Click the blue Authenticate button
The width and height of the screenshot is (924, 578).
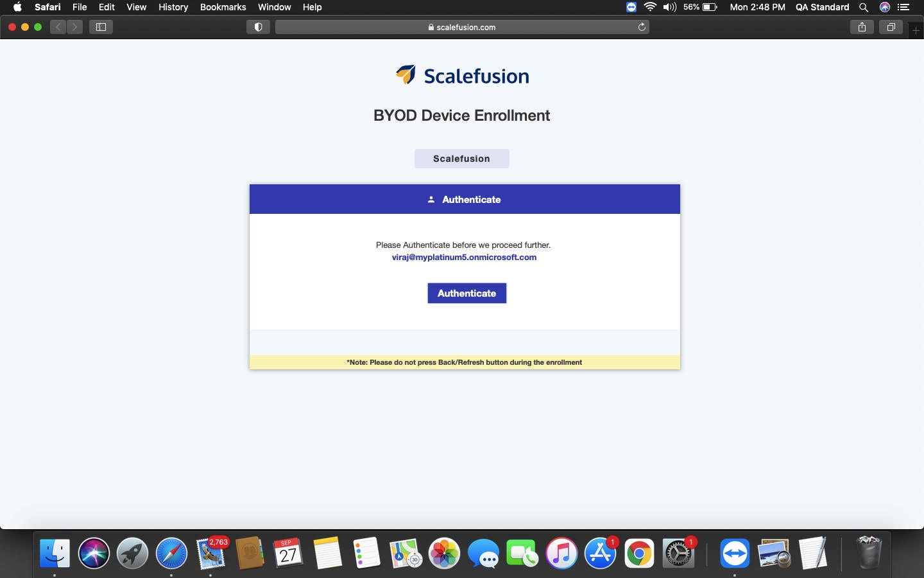point(466,293)
